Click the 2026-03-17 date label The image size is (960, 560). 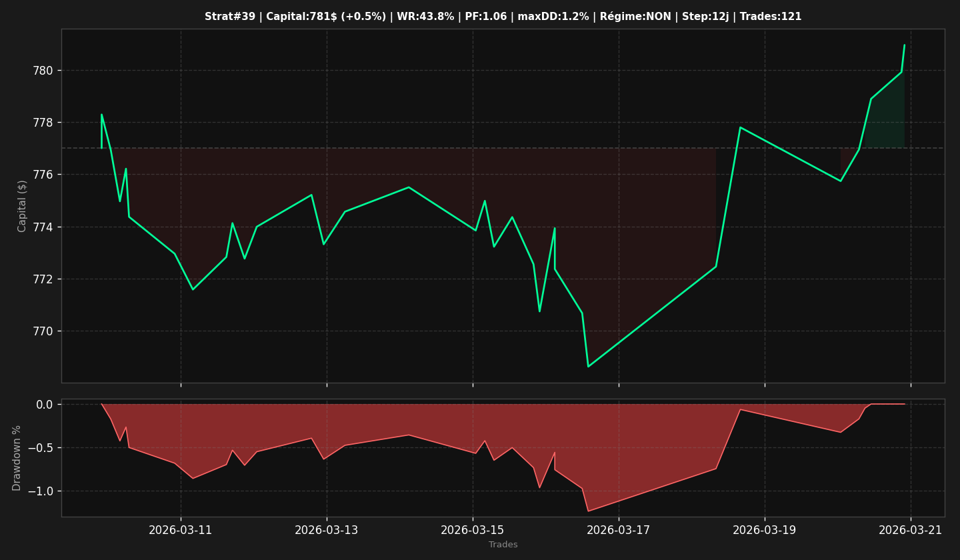point(619,531)
